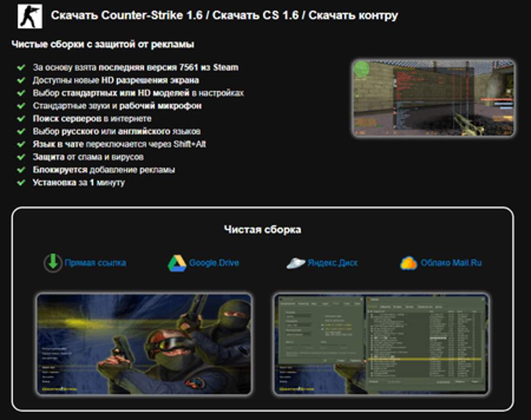Click the Yandex Disk flying saucer icon
This screenshot has width=531, height=420.
295,263
